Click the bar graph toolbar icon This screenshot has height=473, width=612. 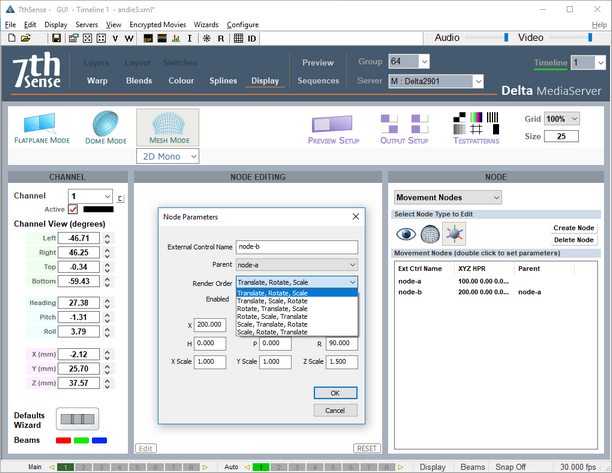click(x=176, y=39)
